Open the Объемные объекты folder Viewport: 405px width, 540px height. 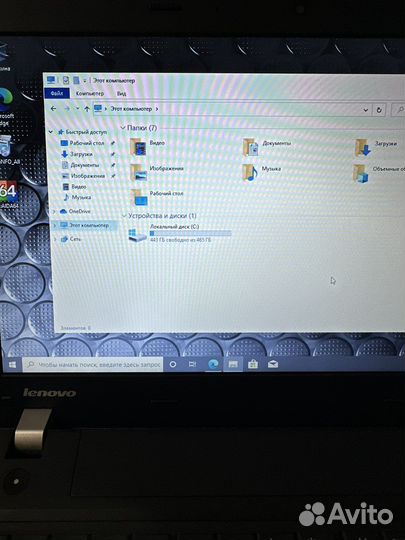pyautogui.click(x=379, y=173)
